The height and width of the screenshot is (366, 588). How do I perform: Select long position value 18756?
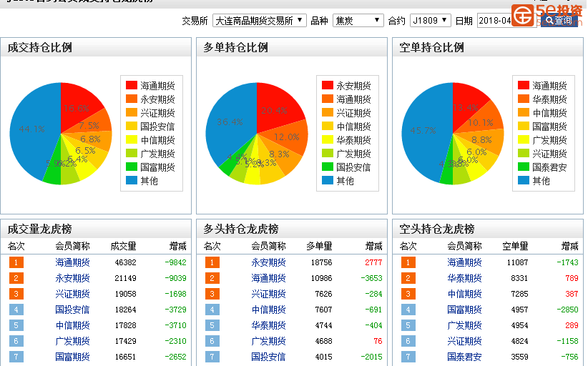322,262
